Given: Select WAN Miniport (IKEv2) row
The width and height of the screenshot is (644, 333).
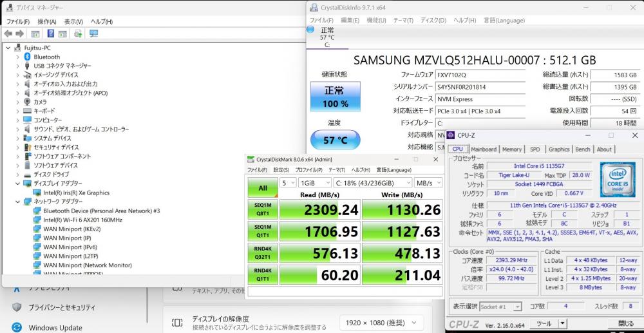Looking at the screenshot, I should 72,229.
